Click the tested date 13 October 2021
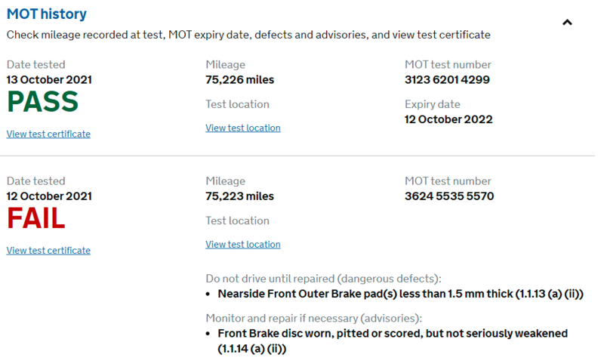Viewport: 604px width, 364px height. click(x=49, y=79)
